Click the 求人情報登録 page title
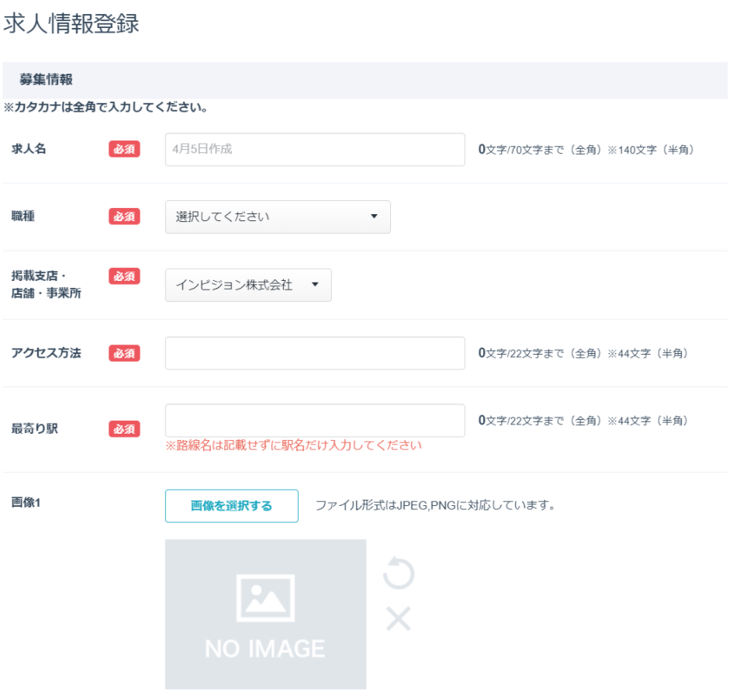747x700 pixels. click(x=71, y=23)
